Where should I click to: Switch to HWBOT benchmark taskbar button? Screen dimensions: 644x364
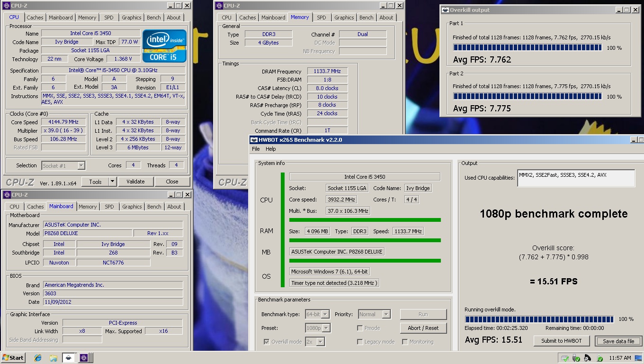click(69, 358)
